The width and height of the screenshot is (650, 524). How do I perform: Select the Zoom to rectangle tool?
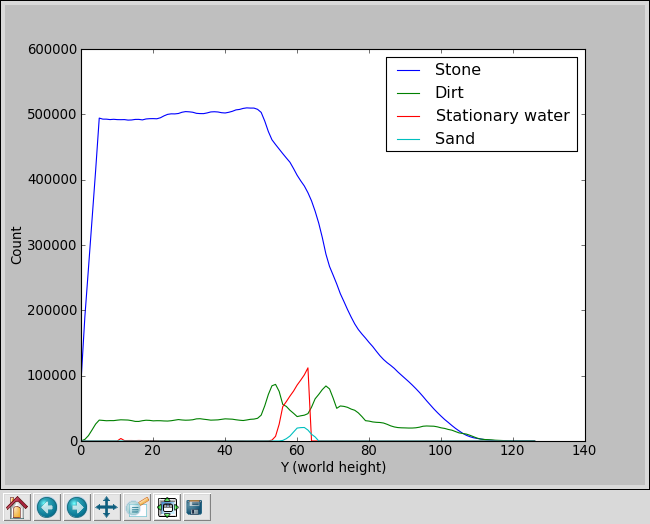137,507
